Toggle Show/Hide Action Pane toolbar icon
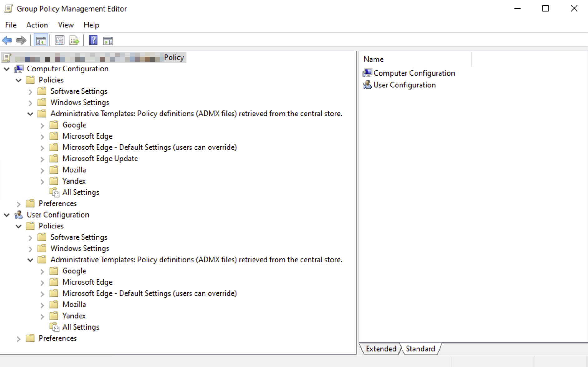588x367 pixels. coord(108,41)
